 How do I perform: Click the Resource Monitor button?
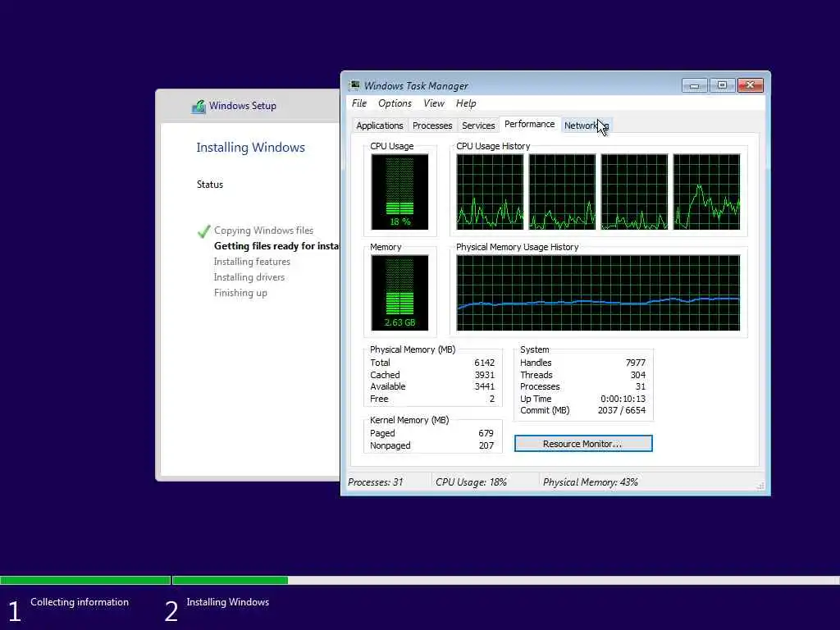(x=583, y=444)
